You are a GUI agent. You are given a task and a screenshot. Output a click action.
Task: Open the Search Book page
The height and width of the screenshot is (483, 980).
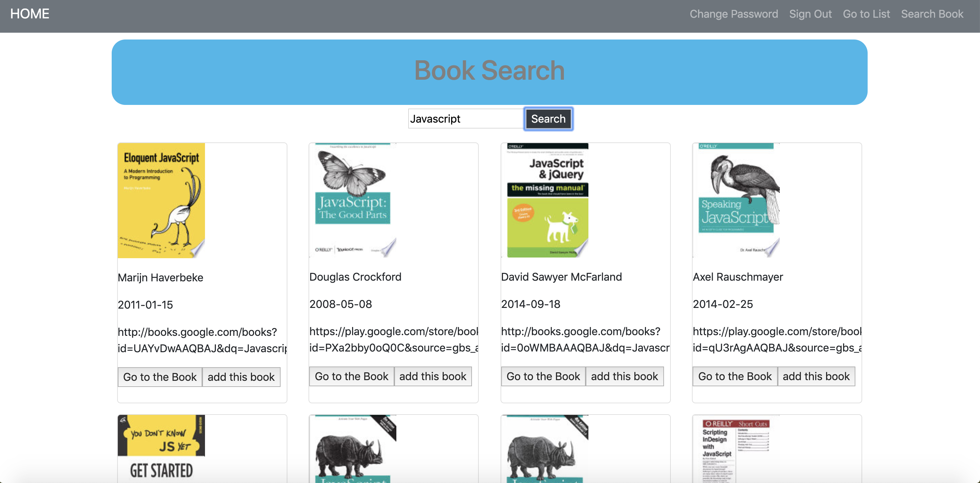point(932,14)
